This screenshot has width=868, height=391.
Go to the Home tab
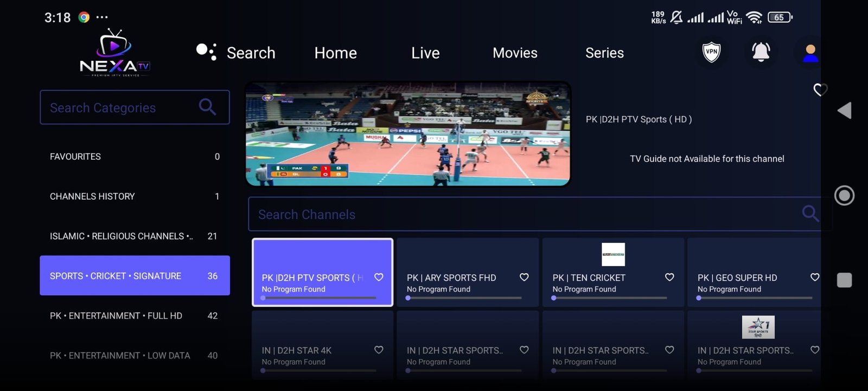336,53
